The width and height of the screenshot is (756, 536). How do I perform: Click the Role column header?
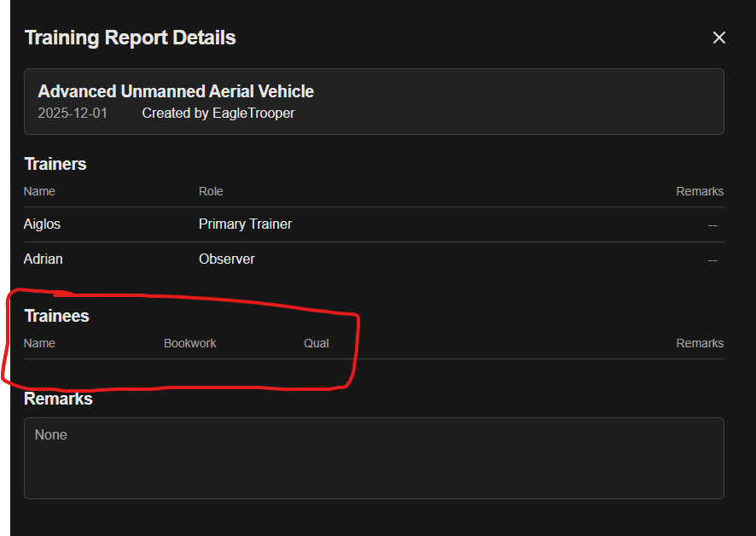pos(211,191)
